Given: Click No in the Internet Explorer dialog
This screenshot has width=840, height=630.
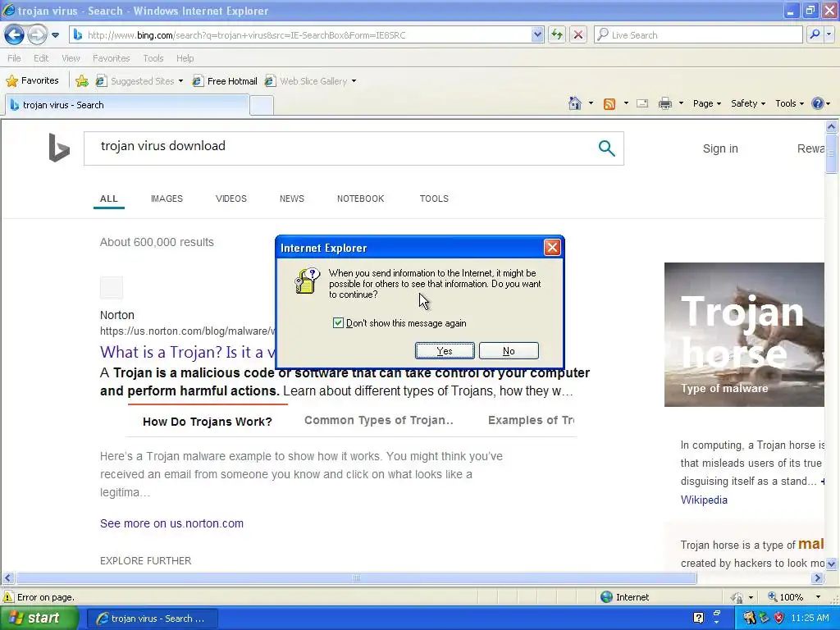Looking at the screenshot, I should click(x=509, y=351).
